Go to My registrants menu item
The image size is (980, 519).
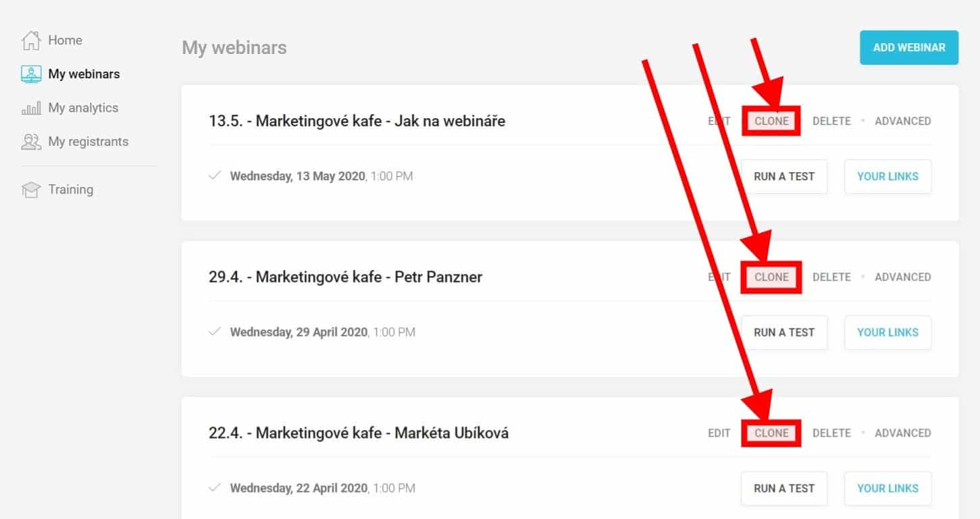[x=88, y=142]
